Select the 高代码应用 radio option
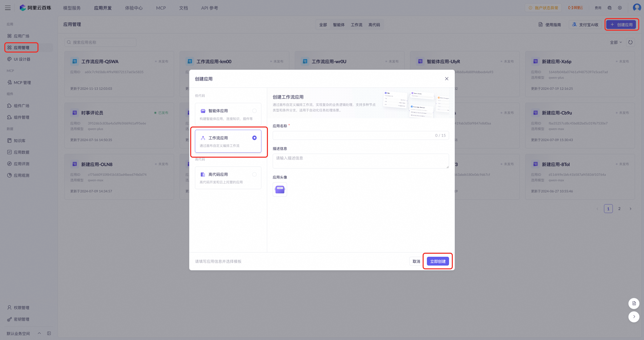 click(x=254, y=175)
